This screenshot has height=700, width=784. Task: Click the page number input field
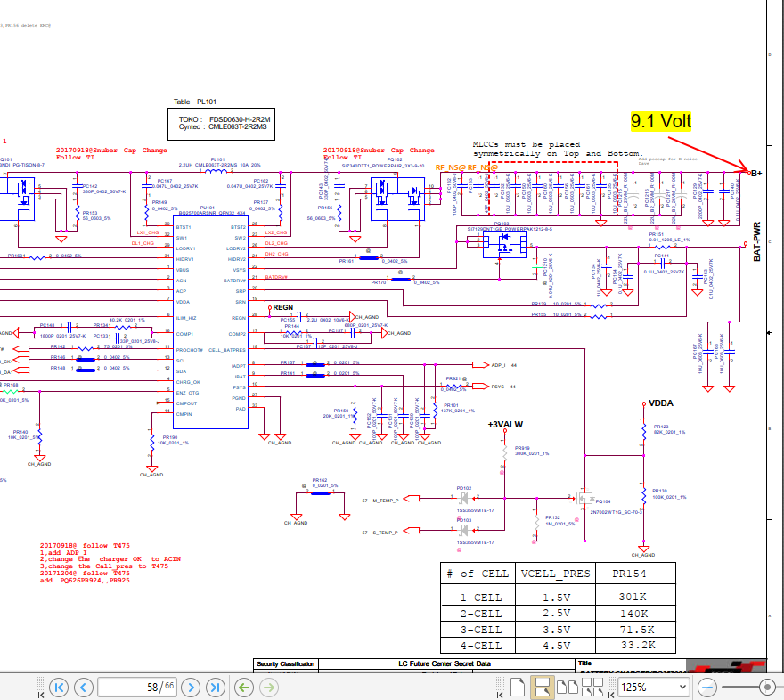click(136, 688)
